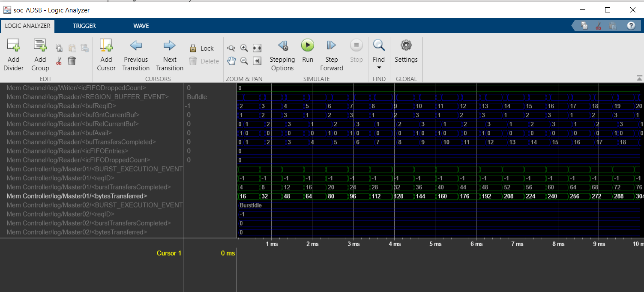Click the zoom in magnifier

click(x=244, y=48)
